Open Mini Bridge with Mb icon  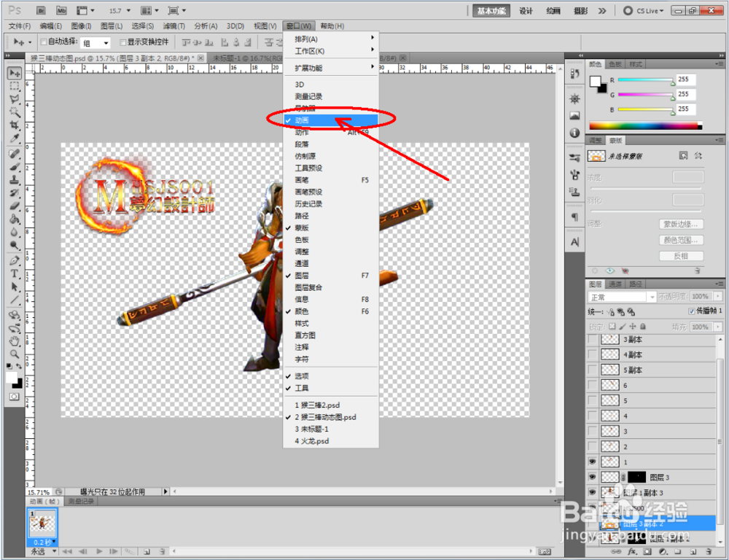coord(61,10)
